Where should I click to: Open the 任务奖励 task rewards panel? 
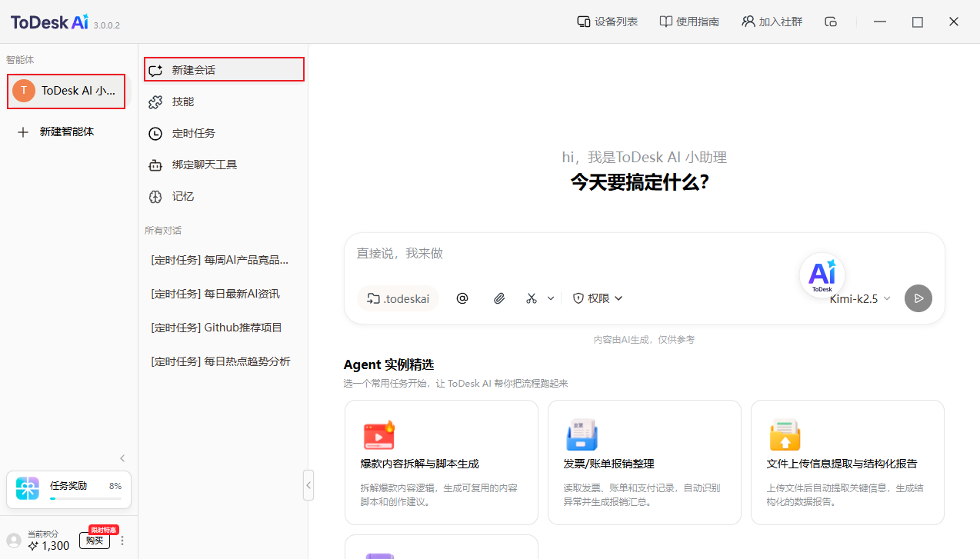tap(69, 490)
